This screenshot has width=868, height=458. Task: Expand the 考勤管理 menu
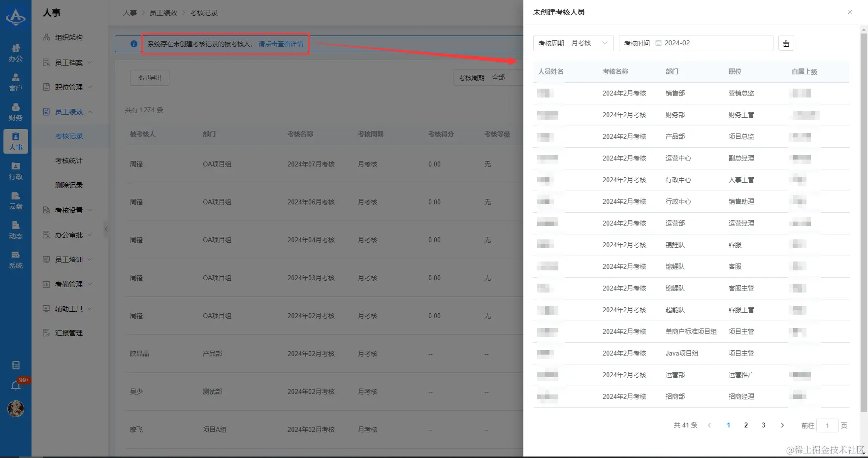69,284
